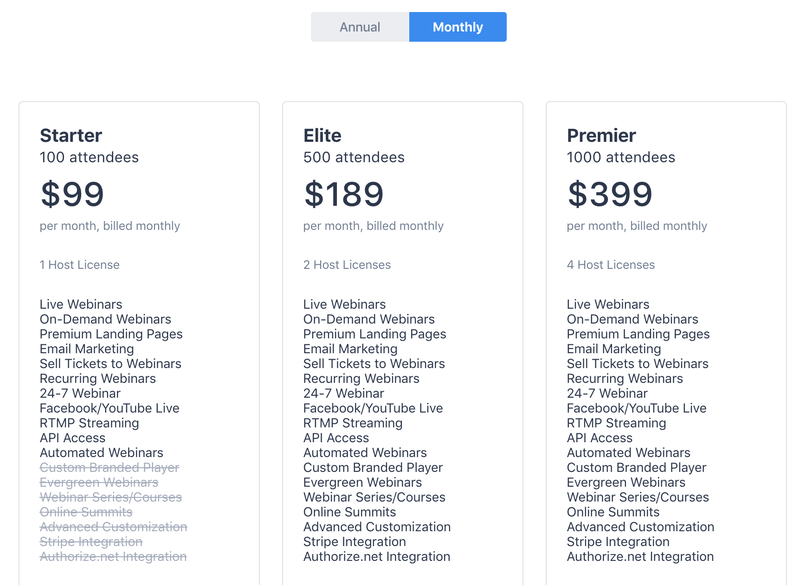Click Stripe Integration in Elite plan
The width and height of the screenshot is (800, 585).
(x=355, y=542)
